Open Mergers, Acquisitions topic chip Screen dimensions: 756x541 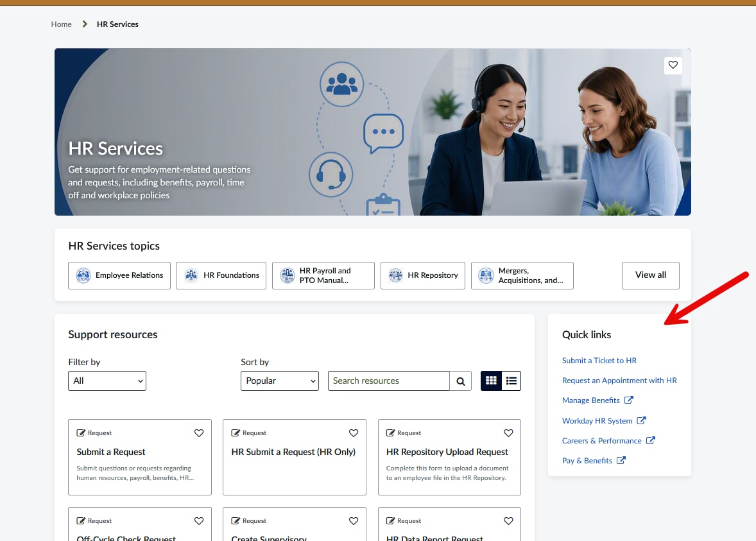(522, 275)
